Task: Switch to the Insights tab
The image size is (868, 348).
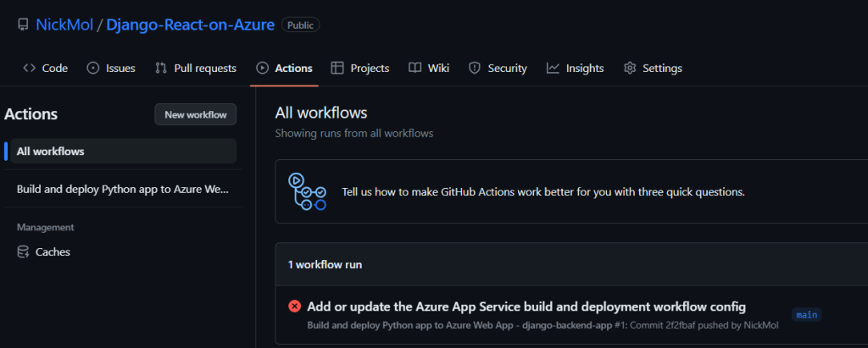Action: pyautogui.click(x=576, y=68)
